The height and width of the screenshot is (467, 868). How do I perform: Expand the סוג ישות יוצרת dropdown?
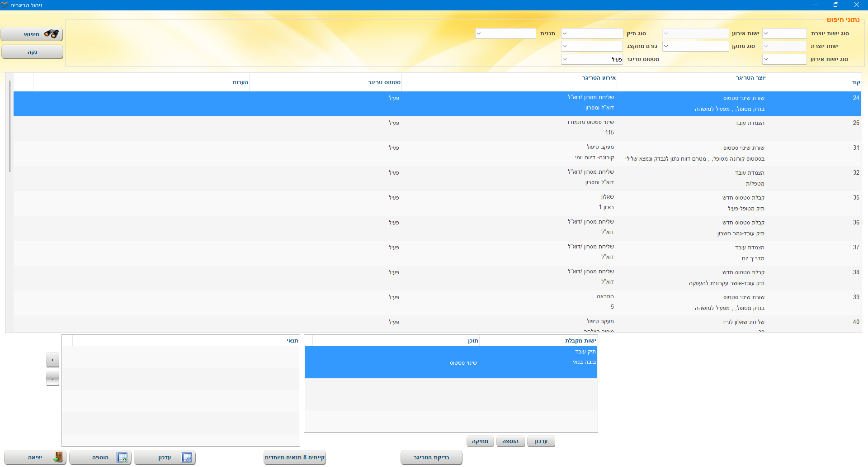point(766,33)
